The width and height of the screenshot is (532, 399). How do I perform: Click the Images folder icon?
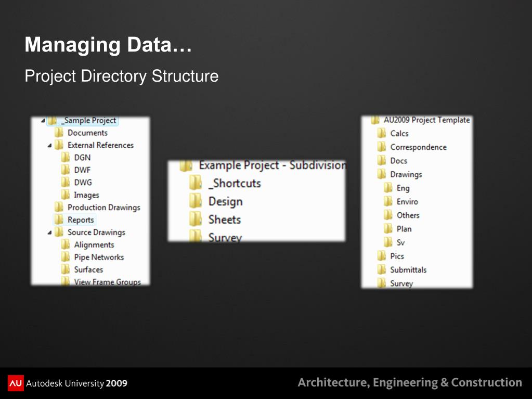click(66, 195)
